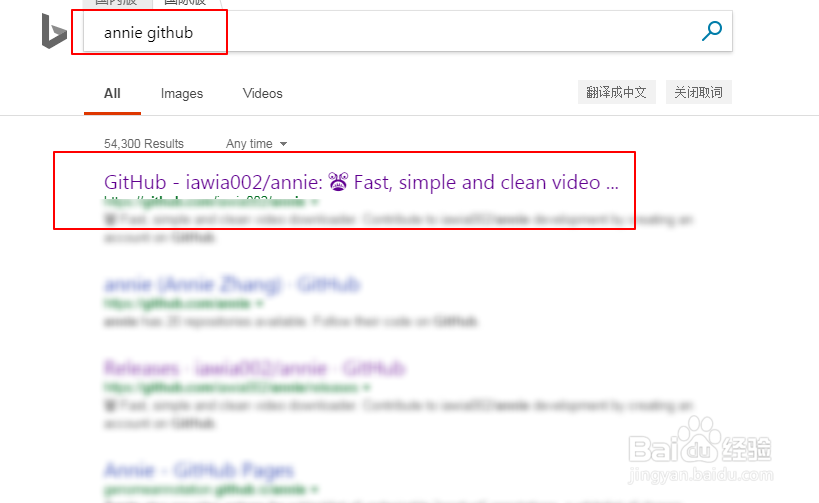Switch to the 国际版 tab
The width and height of the screenshot is (819, 503).
[x=185, y=3]
